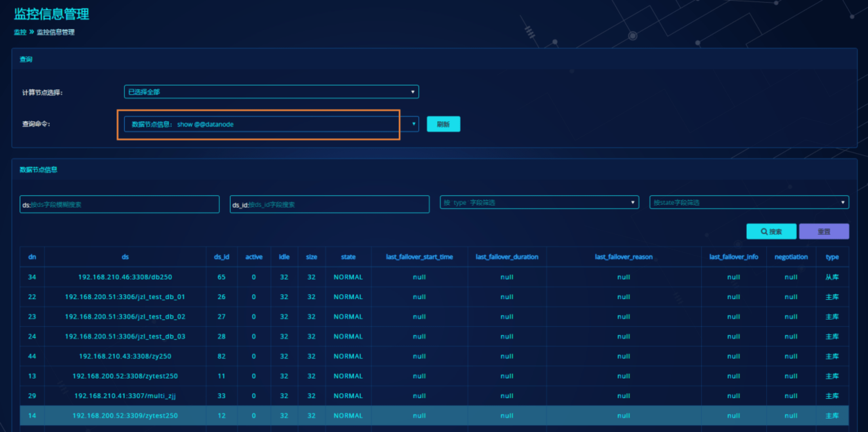Open the compute node selection dropdown

click(271, 92)
